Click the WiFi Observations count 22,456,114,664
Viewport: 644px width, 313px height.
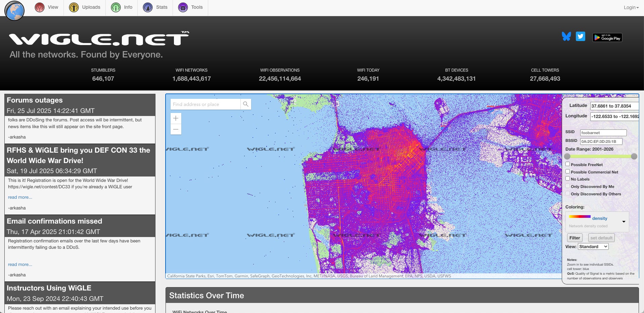[280, 79]
